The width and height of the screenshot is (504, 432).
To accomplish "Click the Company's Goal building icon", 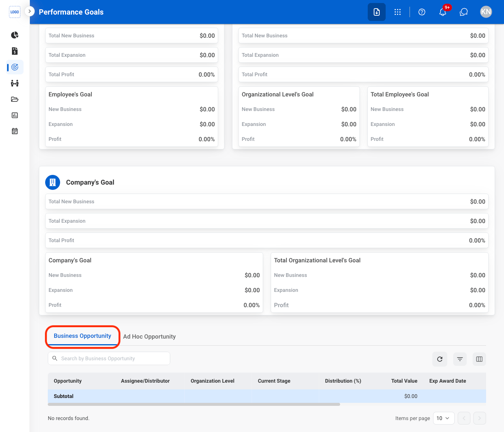I will pyautogui.click(x=53, y=182).
